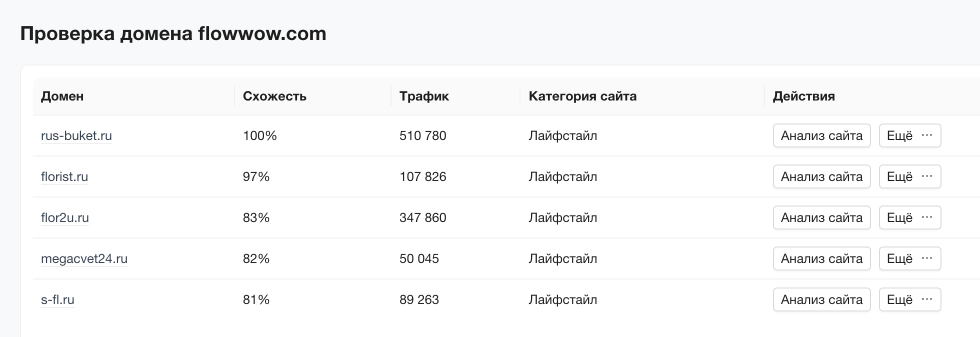This screenshot has width=980, height=337.
Task: Click Анализ сайта for florist.ru
Action: 822,176
